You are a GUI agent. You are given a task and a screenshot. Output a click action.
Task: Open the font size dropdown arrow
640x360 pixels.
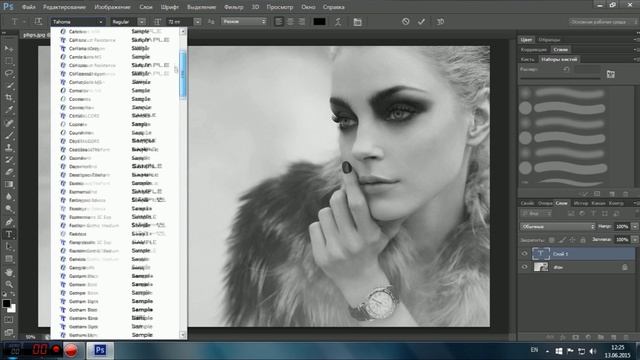pos(198,22)
